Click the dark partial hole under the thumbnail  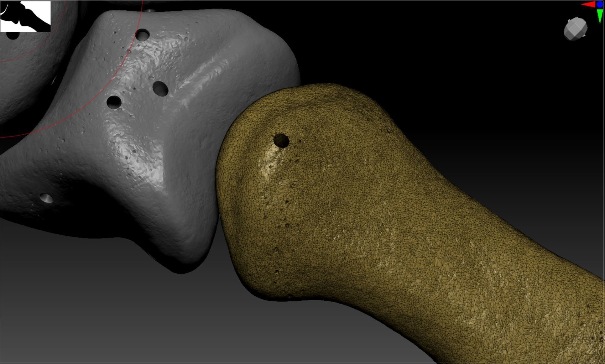pyautogui.click(x=13, y=35)
